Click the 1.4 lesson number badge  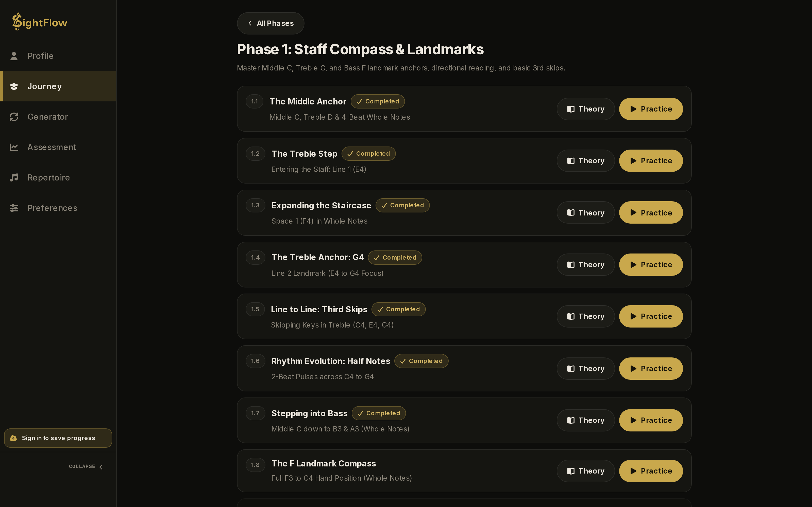pyautogui.click(x=255, y=258)
